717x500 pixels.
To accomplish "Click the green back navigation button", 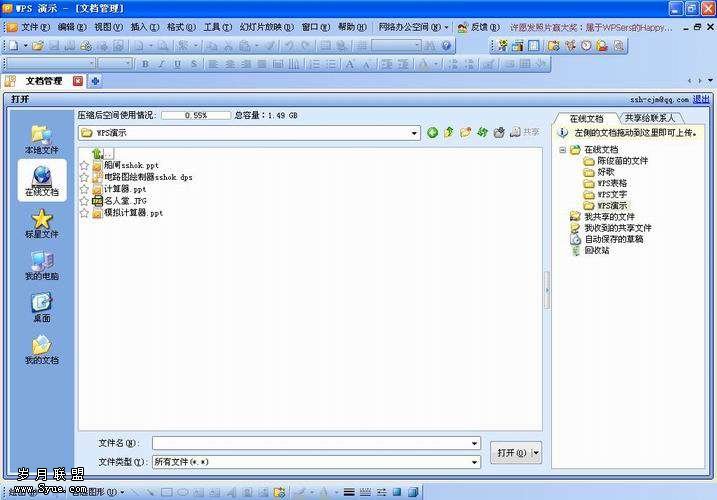I will coord(432,133).
